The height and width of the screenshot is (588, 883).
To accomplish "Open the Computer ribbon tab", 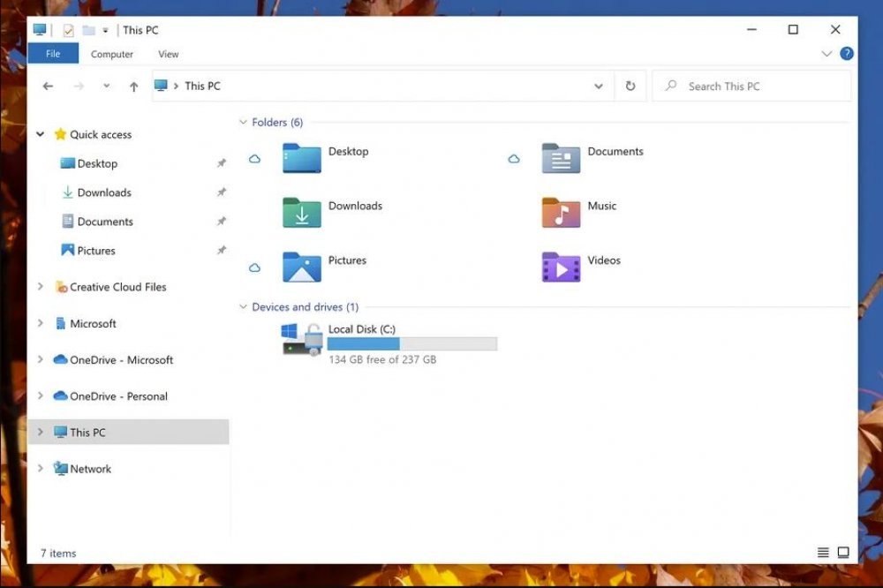I will tap(112, 54).
